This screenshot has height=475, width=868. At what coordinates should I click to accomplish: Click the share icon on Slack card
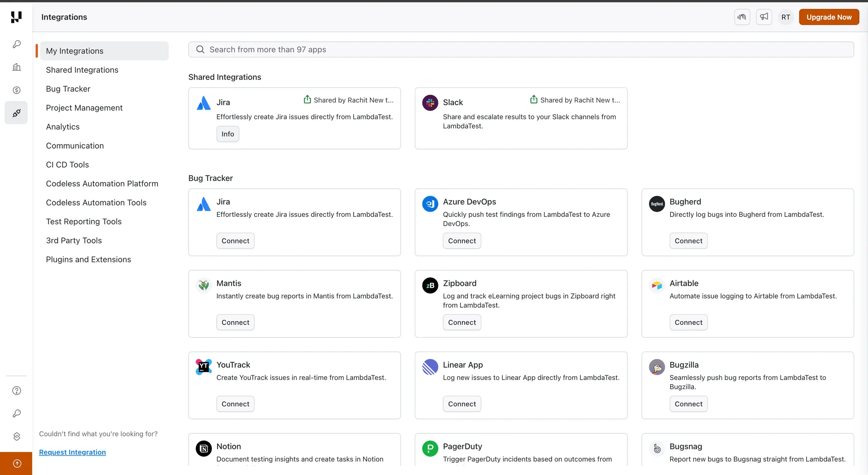(533, 100)
